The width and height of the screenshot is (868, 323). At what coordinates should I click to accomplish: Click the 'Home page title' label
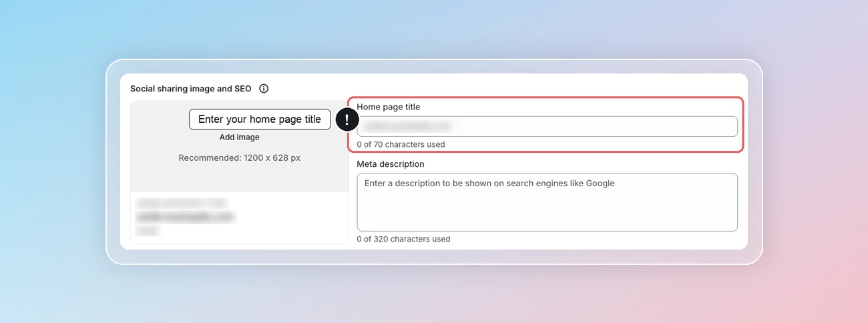pyautogui.click(x=389, y=107)
